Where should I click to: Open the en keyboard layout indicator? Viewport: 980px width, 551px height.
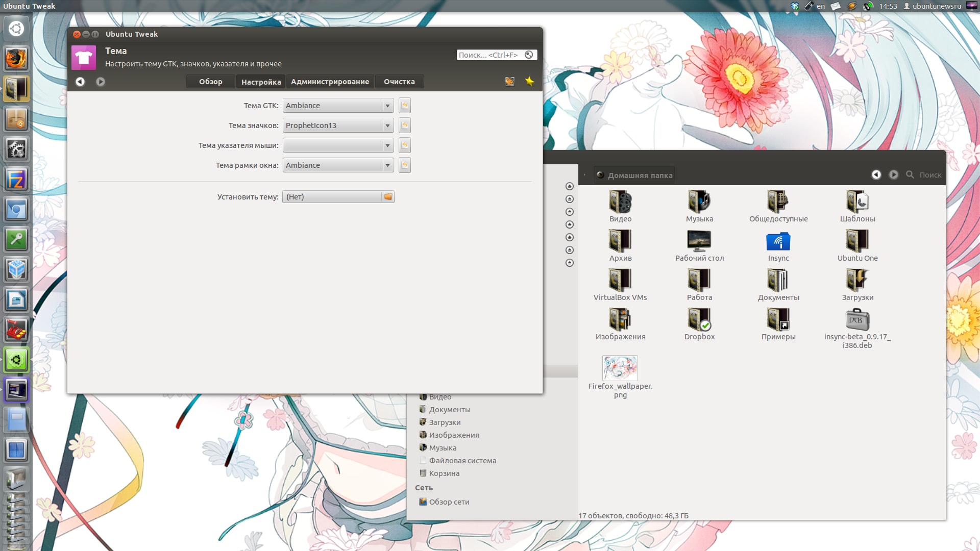pos(815,6)
